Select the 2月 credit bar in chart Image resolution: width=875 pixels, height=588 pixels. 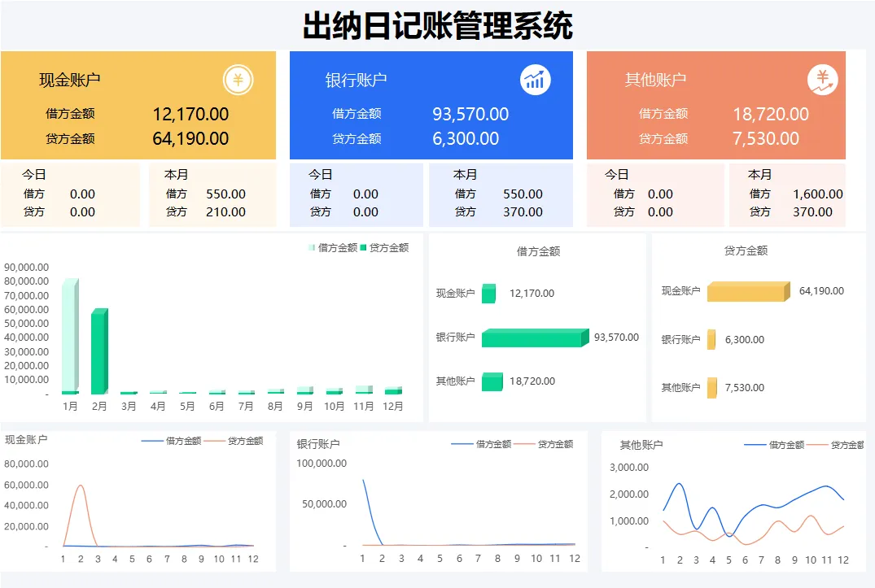(99, 351)
